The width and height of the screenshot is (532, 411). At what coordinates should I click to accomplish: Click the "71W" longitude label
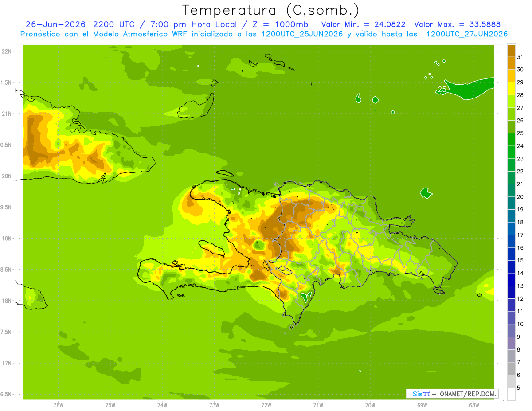click(x=318, y=405)
